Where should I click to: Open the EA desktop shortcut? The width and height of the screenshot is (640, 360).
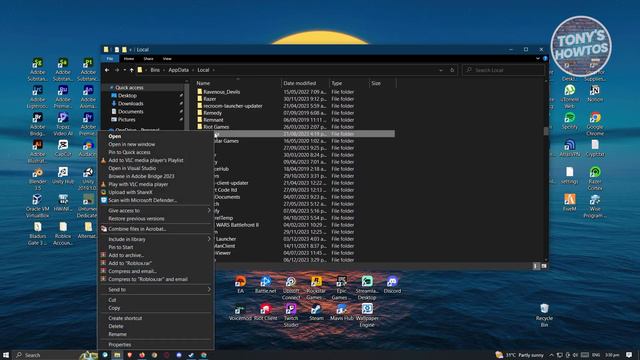(x=240, y=284)
